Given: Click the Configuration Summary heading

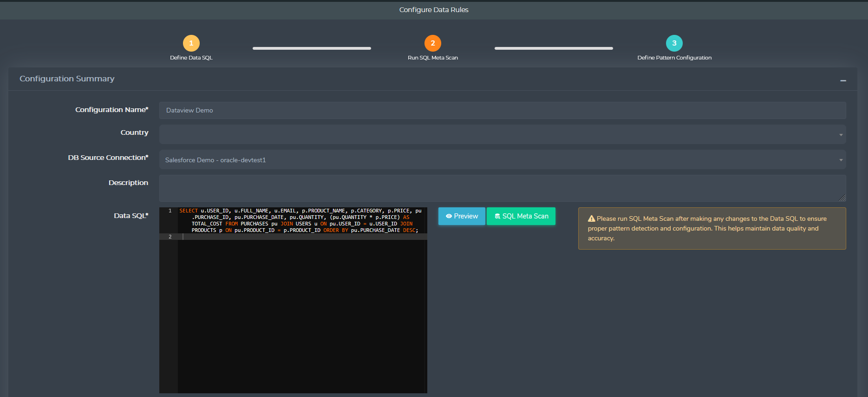Looking at the screenshot, I should [x=67, y=79].
